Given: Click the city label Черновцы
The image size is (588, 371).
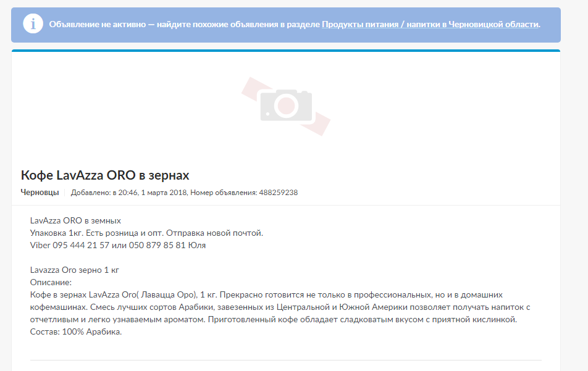Looking at the screenshot, I should [40, 192].
